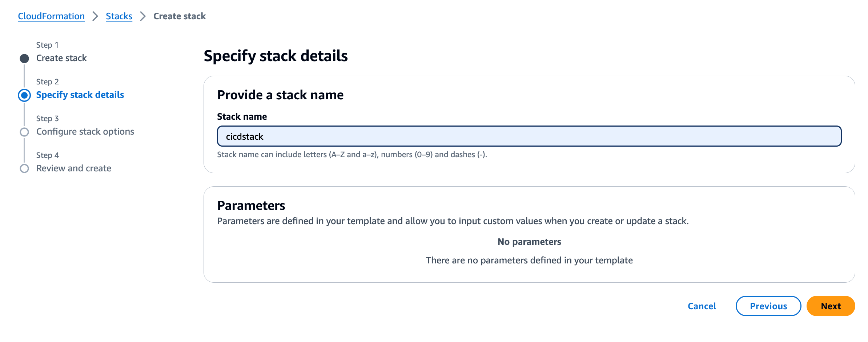Image resolution: width=868 pixels, height=342 pixels.
Task: Open the CloudFormation breadcrumb link
Action: point(51,16)
